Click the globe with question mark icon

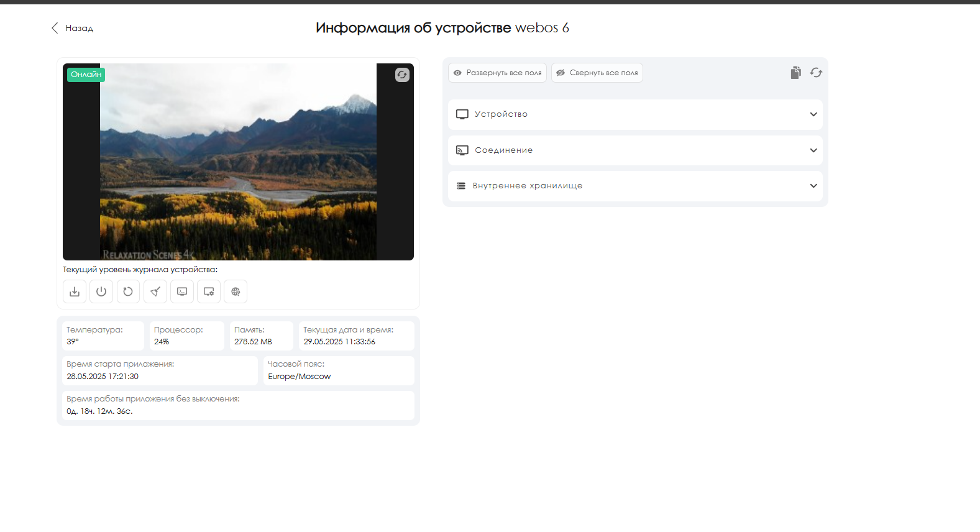[x=236, y=291]
